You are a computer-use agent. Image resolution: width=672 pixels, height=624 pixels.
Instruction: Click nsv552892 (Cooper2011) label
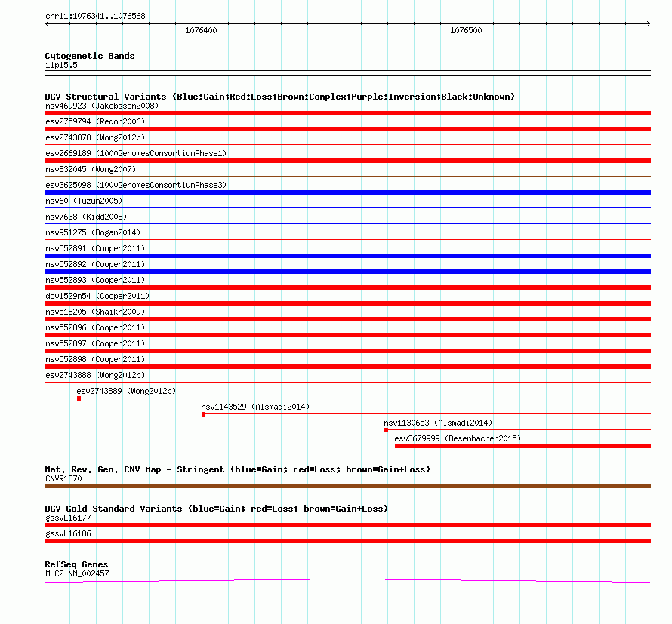95,264
